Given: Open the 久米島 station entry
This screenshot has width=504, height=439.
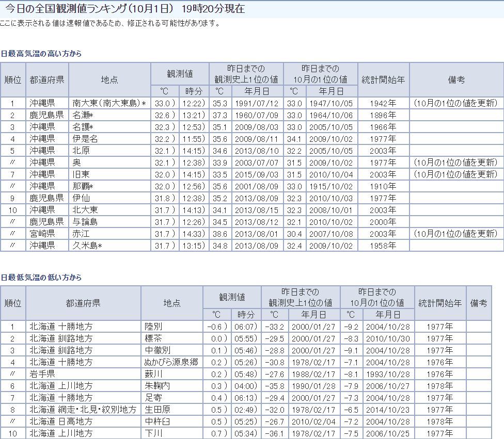Looking at the screenshot, I should (87, 246).
